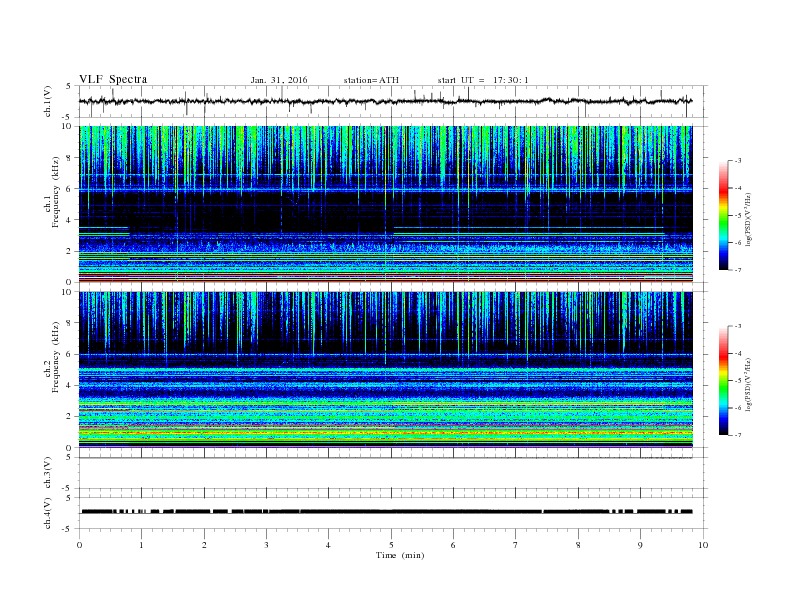The image size is (792, 612).
Task: Click the 'station=ATH' label
Action: pos(371,80)
